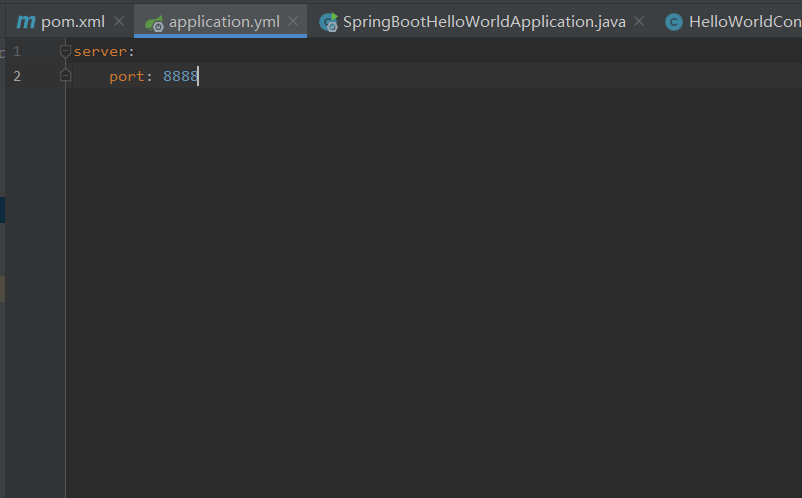Click the 'port' key text

[127, 76]
